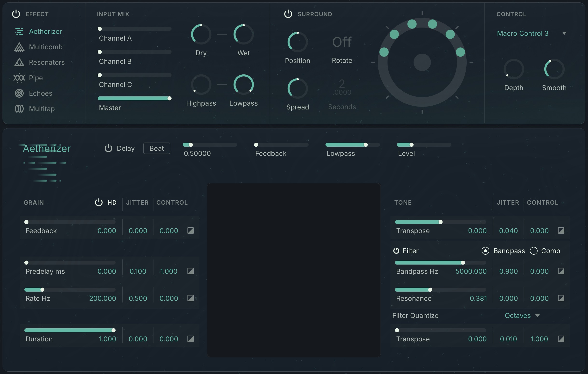Viewport: 588px width, 374px height.
Task: Click the Beat button next to Delay
Action: click(157, 148)
